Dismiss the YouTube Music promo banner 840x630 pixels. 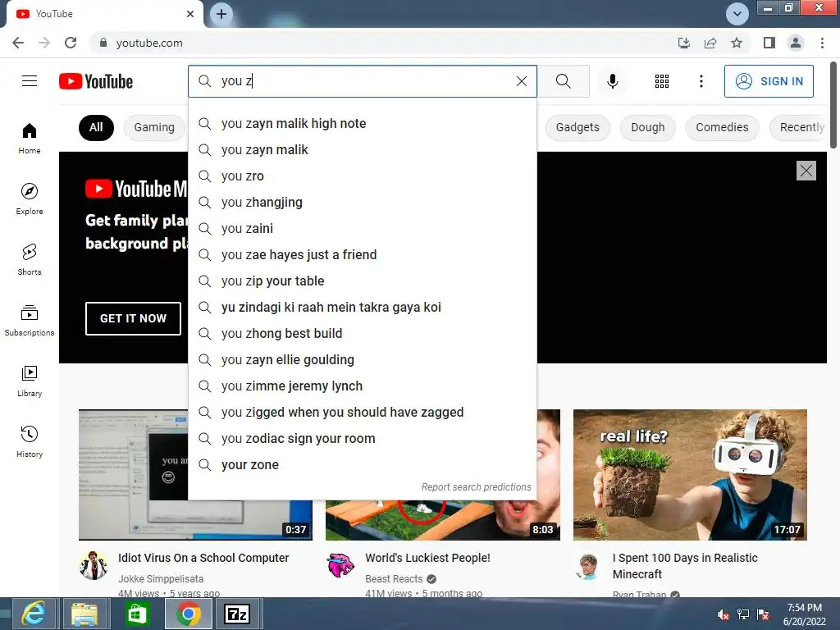(x=806, y=171)
